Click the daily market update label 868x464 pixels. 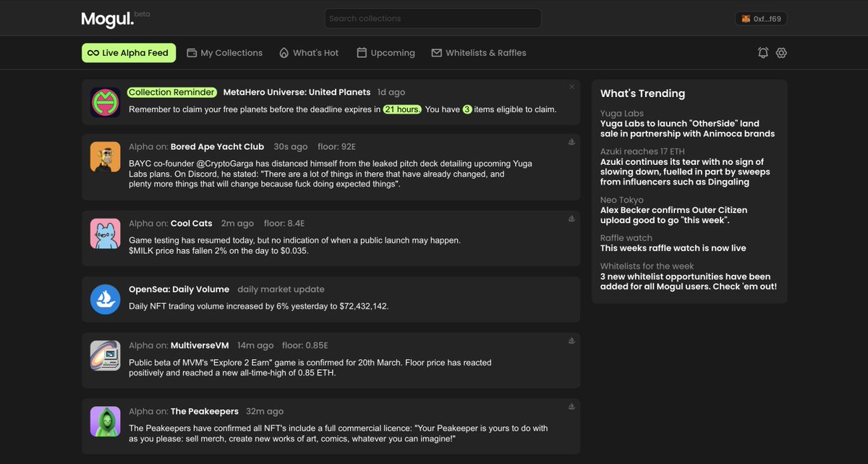coord(281,289)
